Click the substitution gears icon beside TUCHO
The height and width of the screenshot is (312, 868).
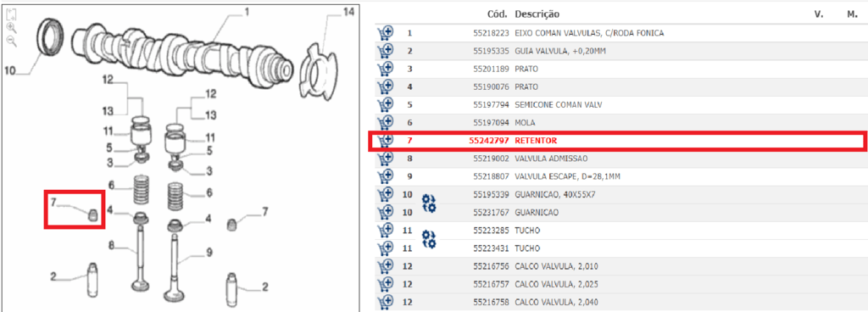tap(428, 239)
